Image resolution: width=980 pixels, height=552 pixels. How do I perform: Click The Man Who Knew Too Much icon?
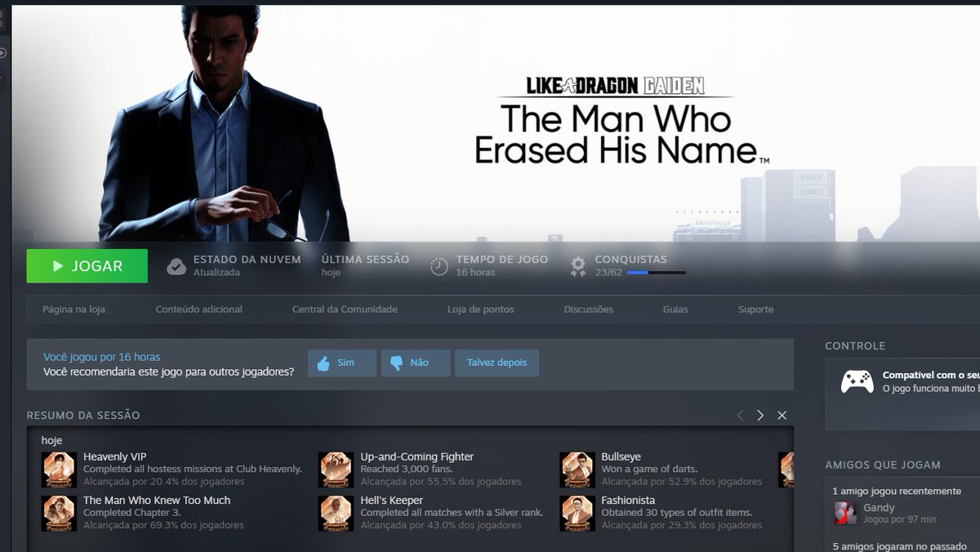tap(59, 513)
